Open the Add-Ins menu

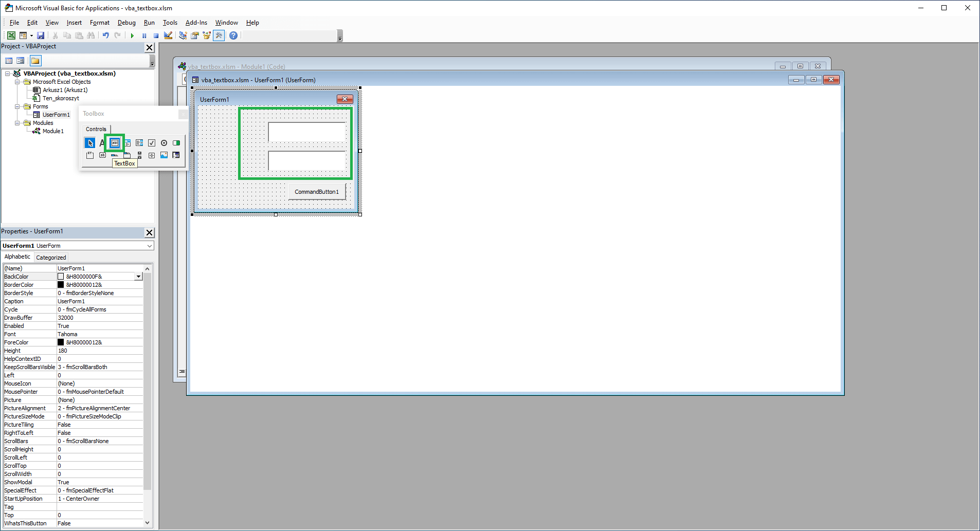coord(196,23)
